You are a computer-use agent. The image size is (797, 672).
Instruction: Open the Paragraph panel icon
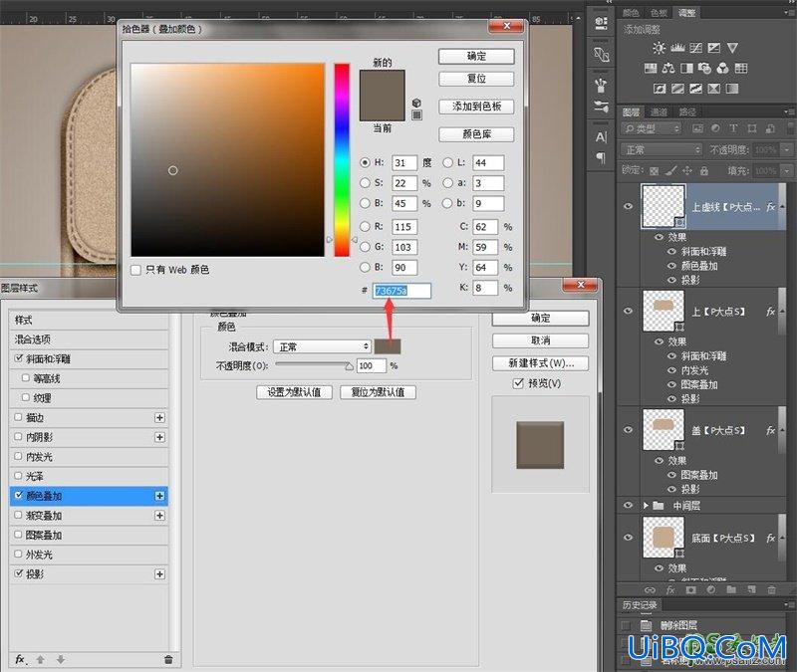coord(601,158)
